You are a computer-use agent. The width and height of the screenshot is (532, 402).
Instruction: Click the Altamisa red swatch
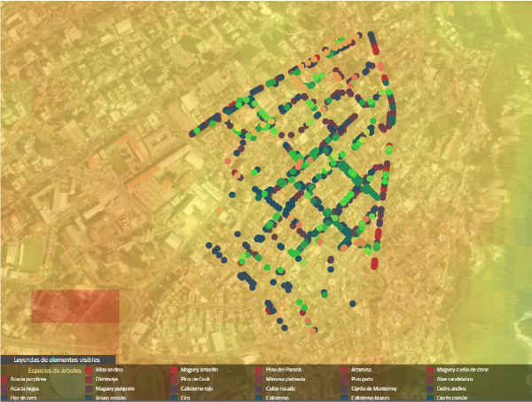pos(345,369)
